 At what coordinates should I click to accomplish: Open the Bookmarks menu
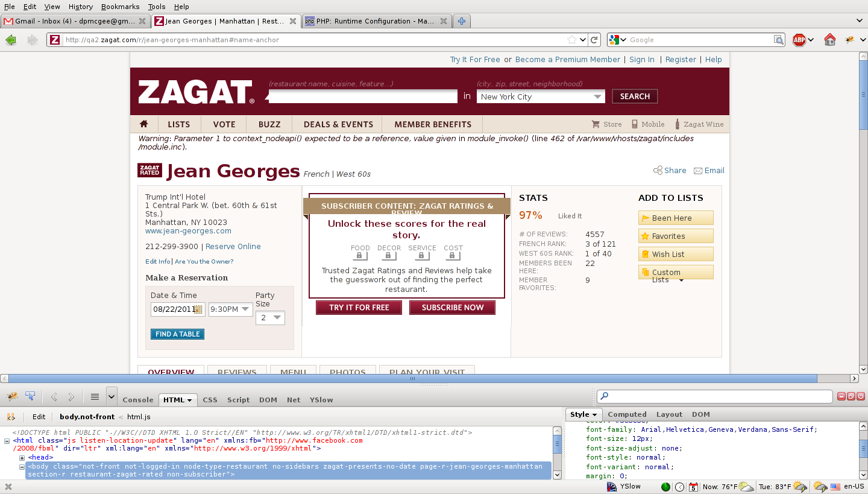pos(120,7)
